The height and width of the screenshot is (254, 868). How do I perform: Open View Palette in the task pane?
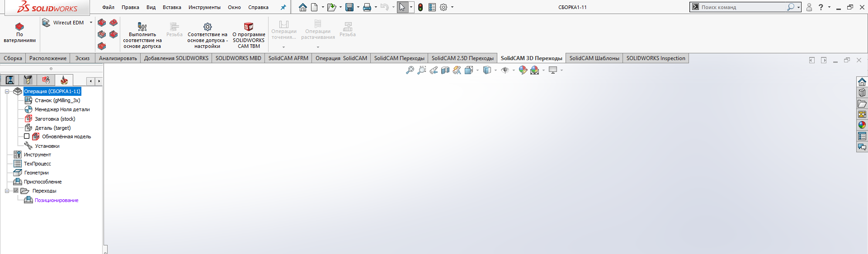click(x=862, y=114)
